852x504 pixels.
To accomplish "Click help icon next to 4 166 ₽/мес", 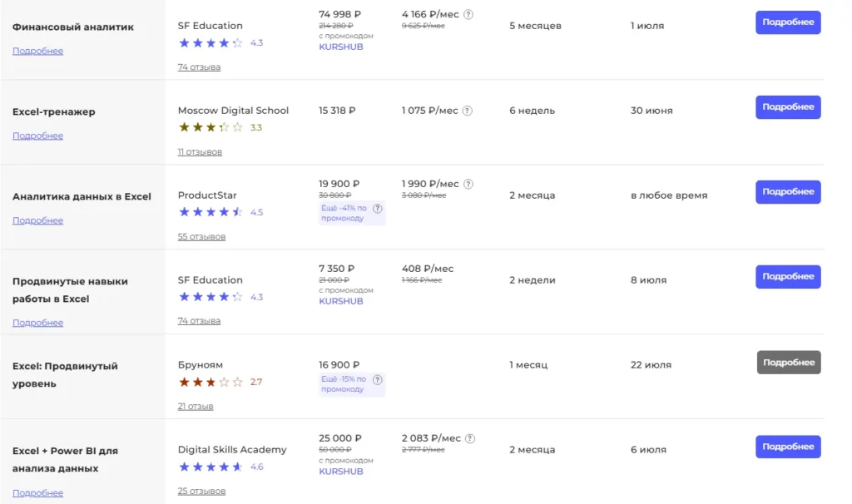I will coord(468,15).
